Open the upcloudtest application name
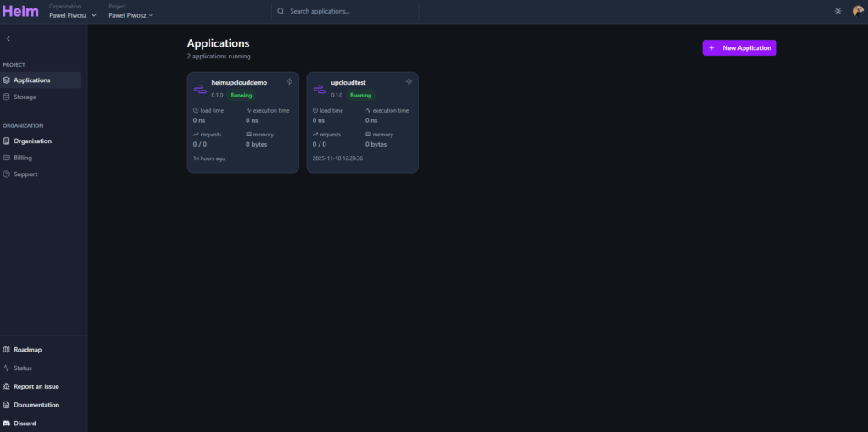Screen dimensions: 868x432 click(x=348, y=82)
